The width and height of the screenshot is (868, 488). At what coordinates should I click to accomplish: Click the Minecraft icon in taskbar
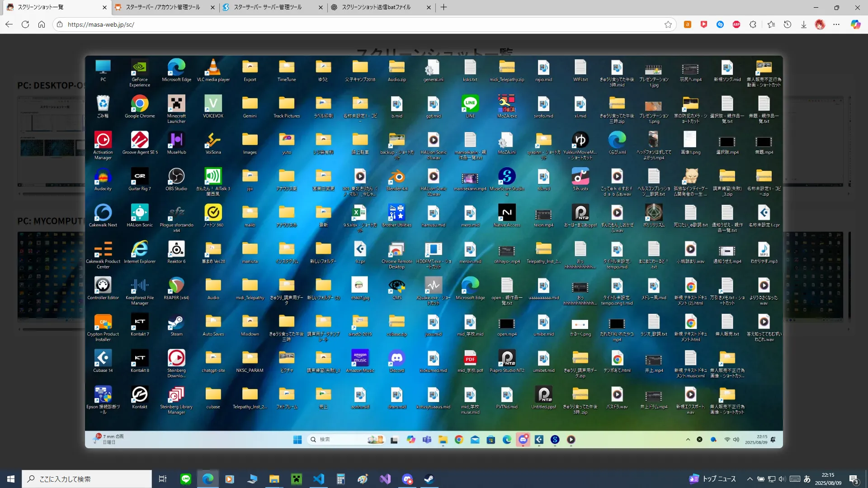pyautogui.click(x=297, y=479)
